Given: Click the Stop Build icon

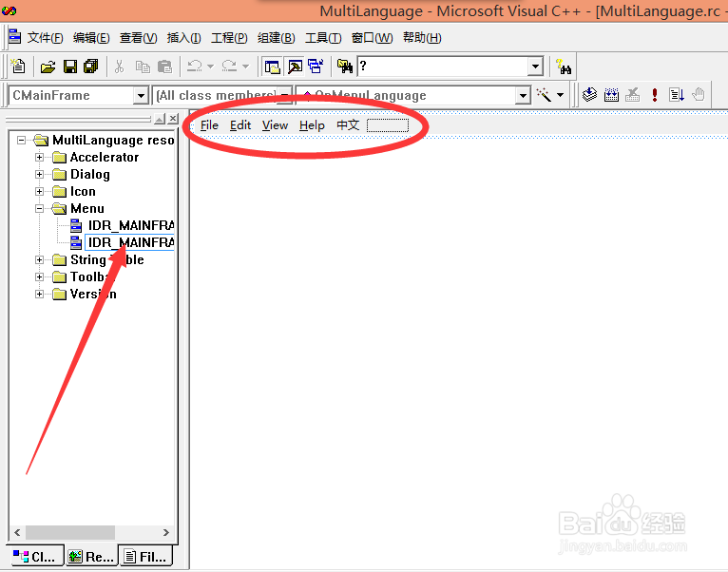Looking at the screenshot, I should 632,95.
